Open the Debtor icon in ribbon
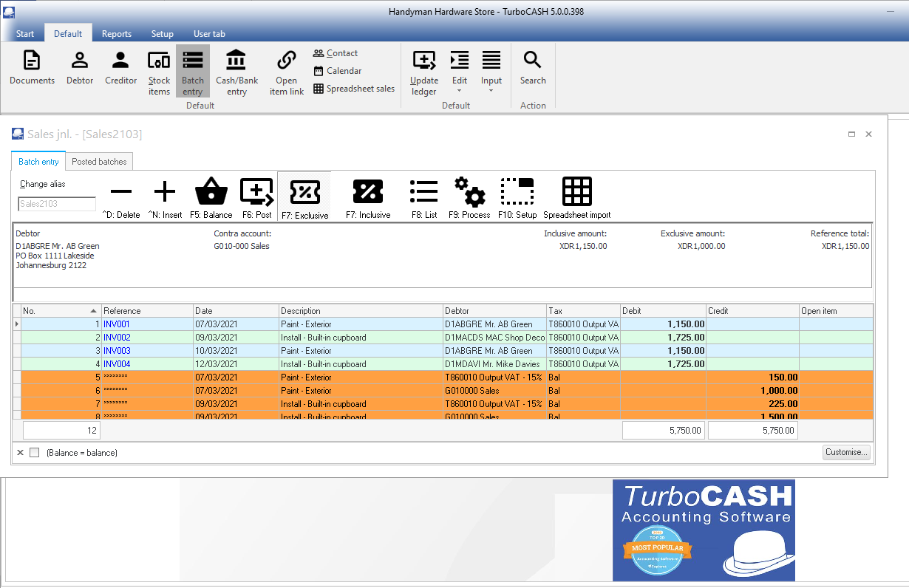The image size is (909, 588). [x=80, y=68]
